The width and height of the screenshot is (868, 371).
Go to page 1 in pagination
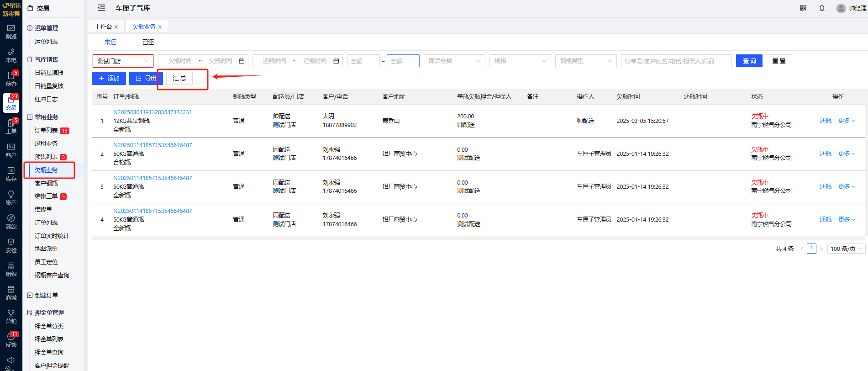coord(811,249)
